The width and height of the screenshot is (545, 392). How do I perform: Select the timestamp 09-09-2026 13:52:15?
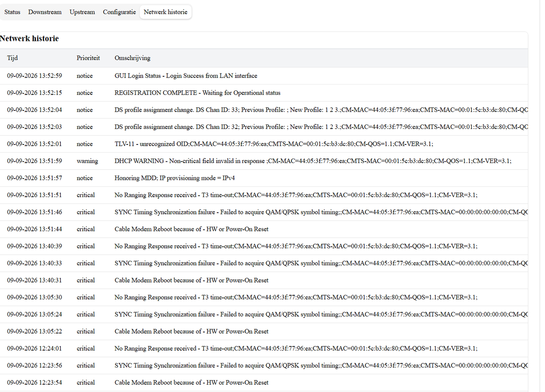point(35,93)
